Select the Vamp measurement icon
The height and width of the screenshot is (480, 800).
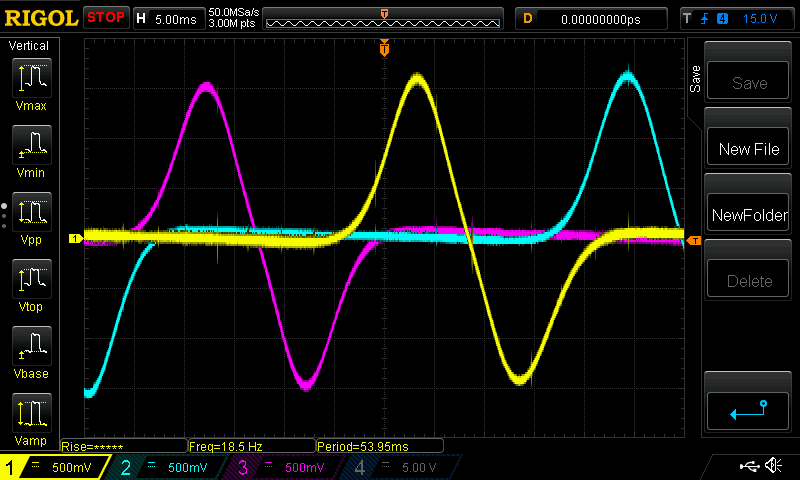coord(32,413)
